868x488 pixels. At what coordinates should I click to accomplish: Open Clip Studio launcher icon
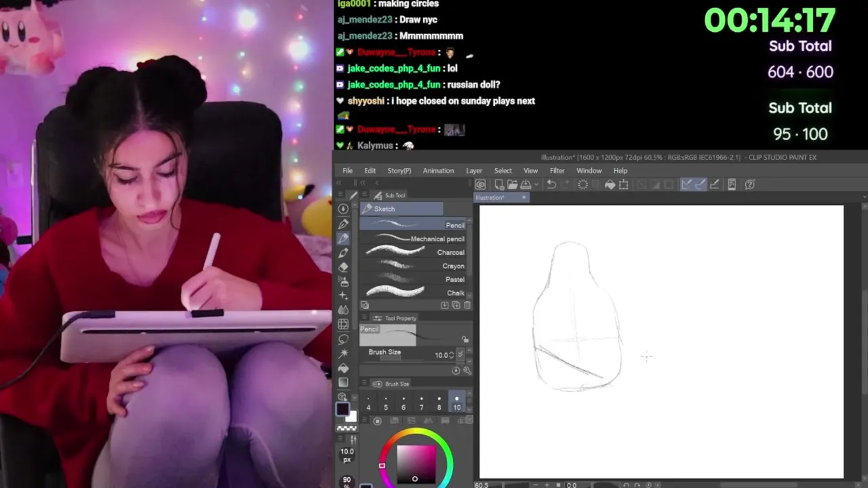[480, 184]
